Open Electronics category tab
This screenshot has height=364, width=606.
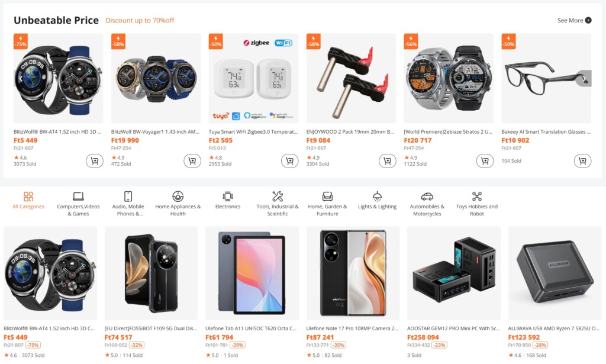[x=228, y=201]
